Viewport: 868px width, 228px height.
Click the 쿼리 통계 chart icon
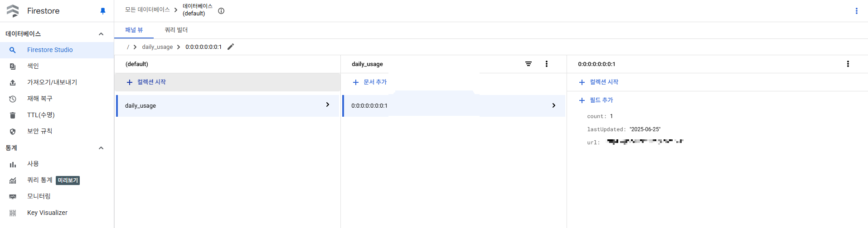pos(13,180)
